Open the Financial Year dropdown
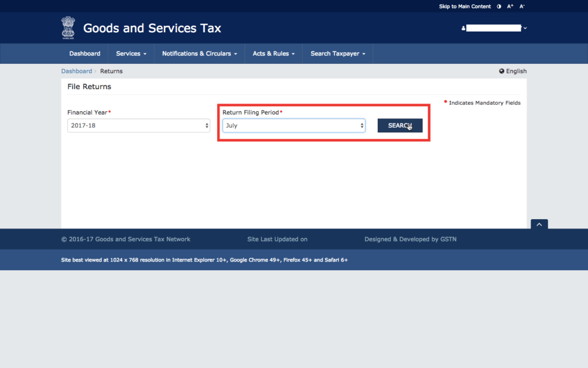 138,125
